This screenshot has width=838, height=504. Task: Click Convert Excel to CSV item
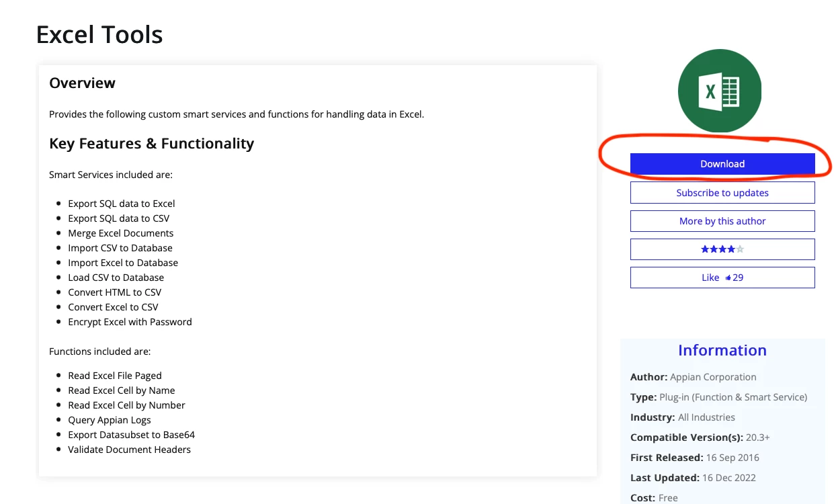pyautogui.click(x=114, y=307)
